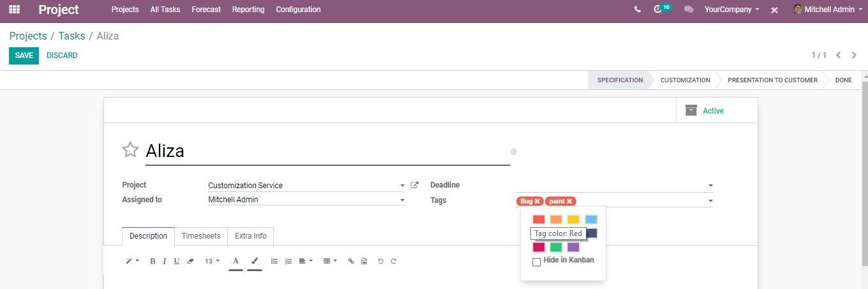Insert an unordered bullet list

[x=274, y=261]
